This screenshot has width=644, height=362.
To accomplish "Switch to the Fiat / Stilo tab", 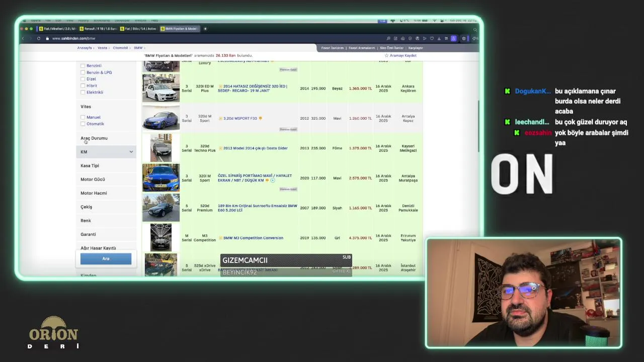I will [138, 29].
